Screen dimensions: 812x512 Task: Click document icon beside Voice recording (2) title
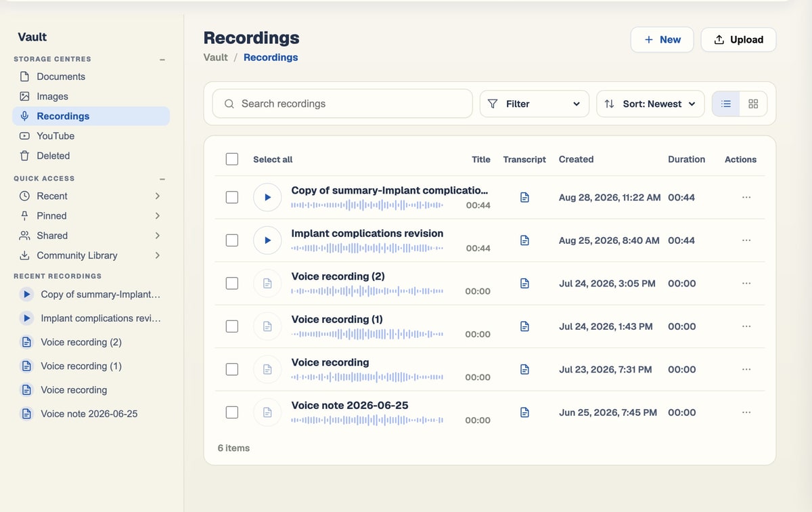click(267, 283)
